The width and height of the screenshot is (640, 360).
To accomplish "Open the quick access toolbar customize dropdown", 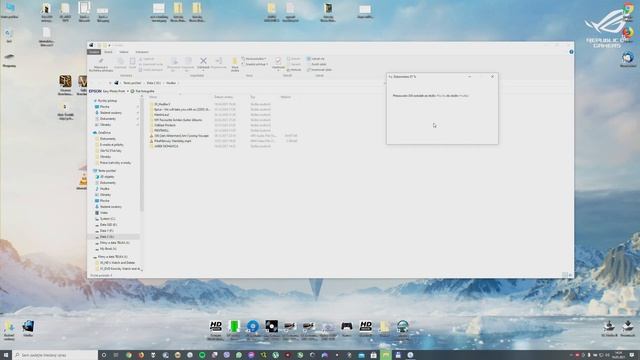I will [109, 45].
